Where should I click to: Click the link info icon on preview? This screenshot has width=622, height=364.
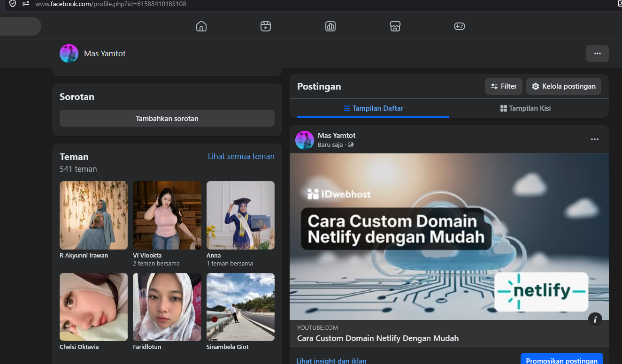(x=595, y=319)
